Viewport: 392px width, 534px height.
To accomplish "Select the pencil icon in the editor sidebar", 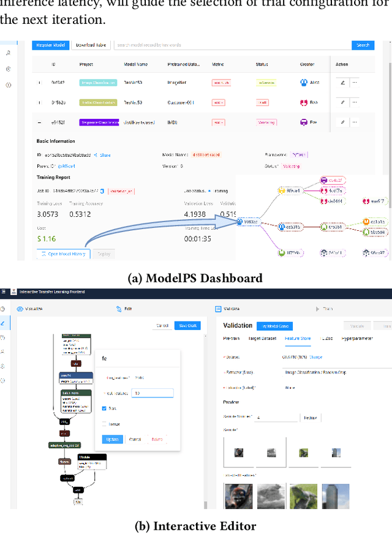I will tap(4, 323).
